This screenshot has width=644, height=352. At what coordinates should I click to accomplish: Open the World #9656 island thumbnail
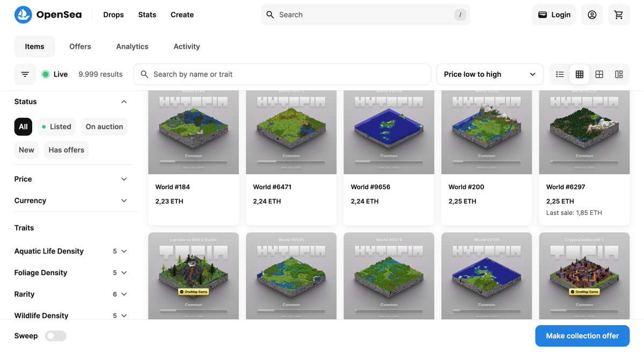click(x=389, y=132)
